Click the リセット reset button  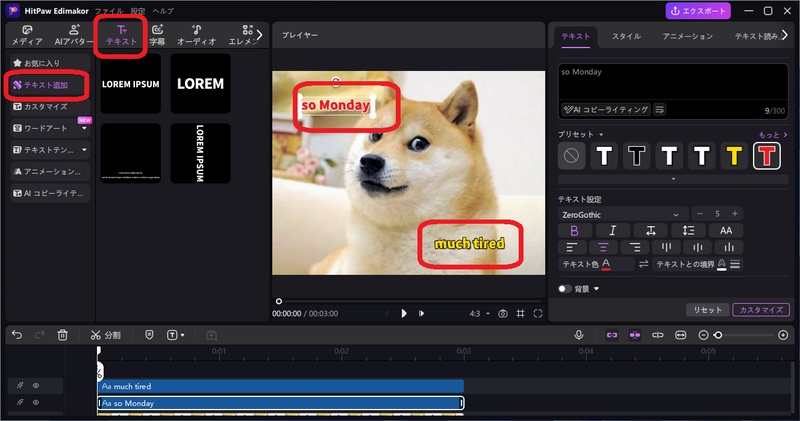pyautogui.click(x=707, y=310)
